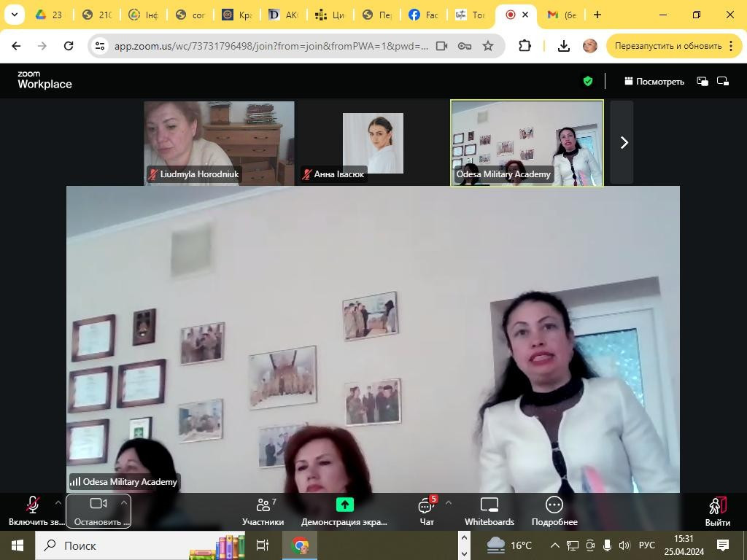747x560 pixels.
Task: Start Демонстрация экрана screen share
Action: pyautogui.click(x=344, y=511)
